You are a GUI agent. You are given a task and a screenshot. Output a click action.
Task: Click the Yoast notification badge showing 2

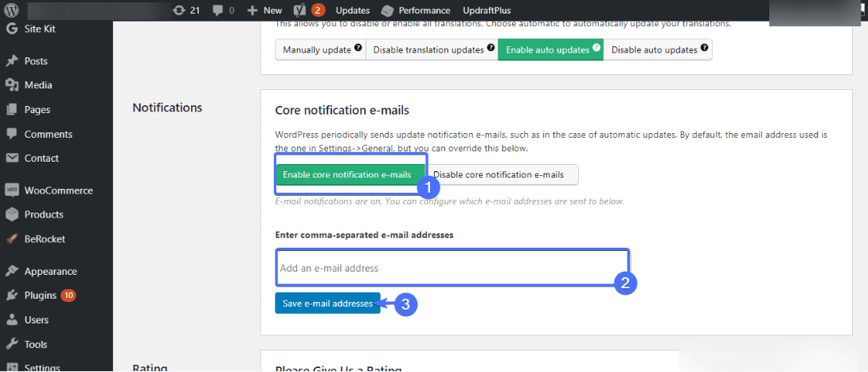(318, 10)
